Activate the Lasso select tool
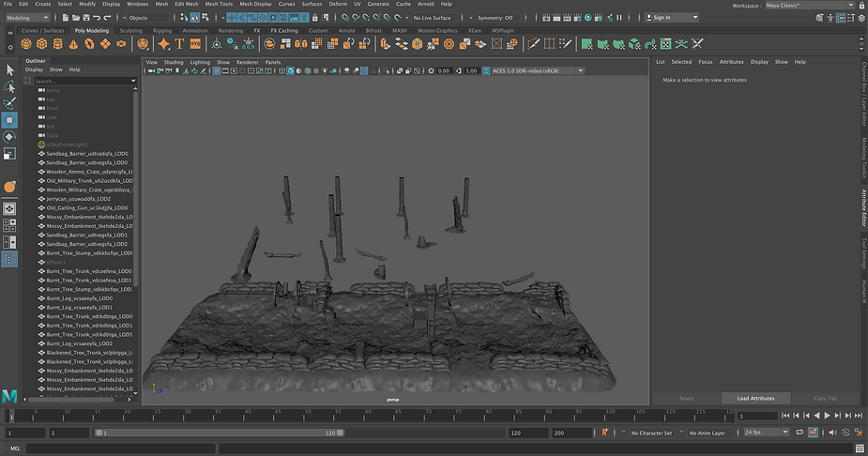868x456 pixels. point(9,86)
